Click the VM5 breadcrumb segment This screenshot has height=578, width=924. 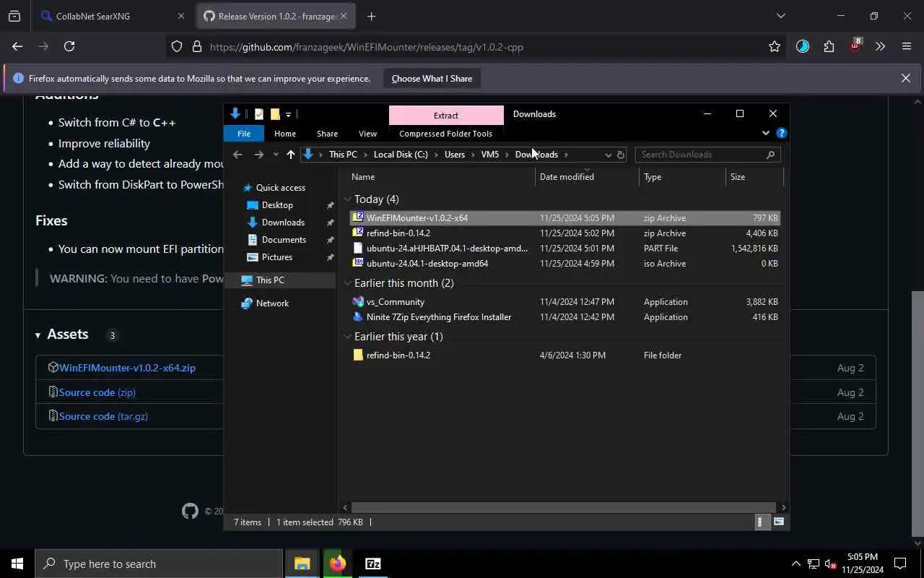coord(490,155)
